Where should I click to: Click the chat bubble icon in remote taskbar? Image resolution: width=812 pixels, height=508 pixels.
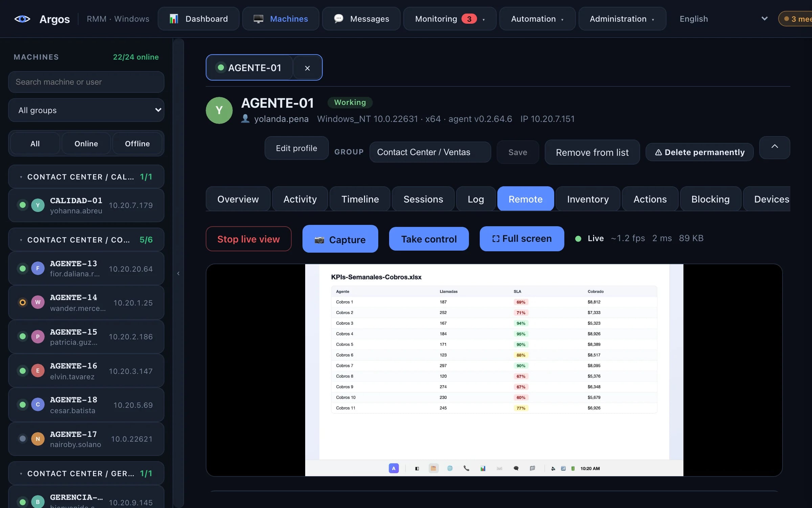[x=516, y=468]
